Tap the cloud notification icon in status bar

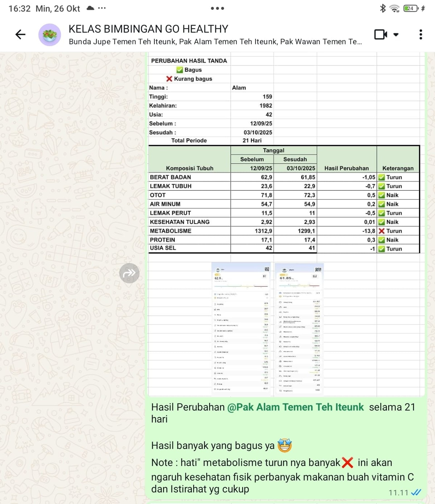(x=90, y=8)
